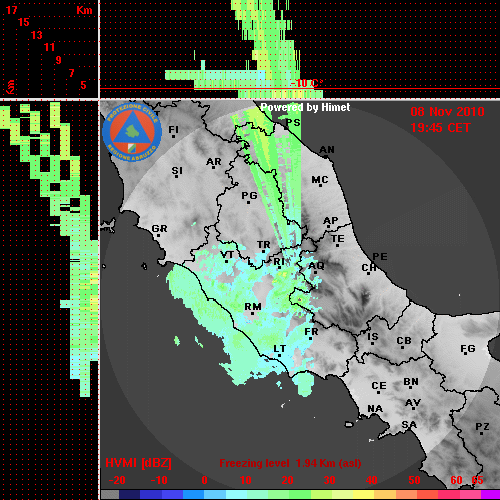Click the "5" km height label
500x500 pixels.
(x=83, y=85)
